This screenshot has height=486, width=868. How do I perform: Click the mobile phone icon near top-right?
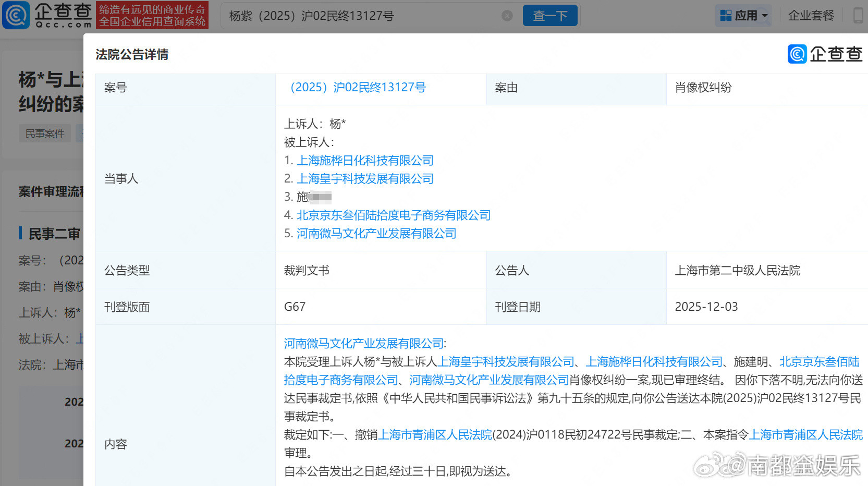coord(858,15)
